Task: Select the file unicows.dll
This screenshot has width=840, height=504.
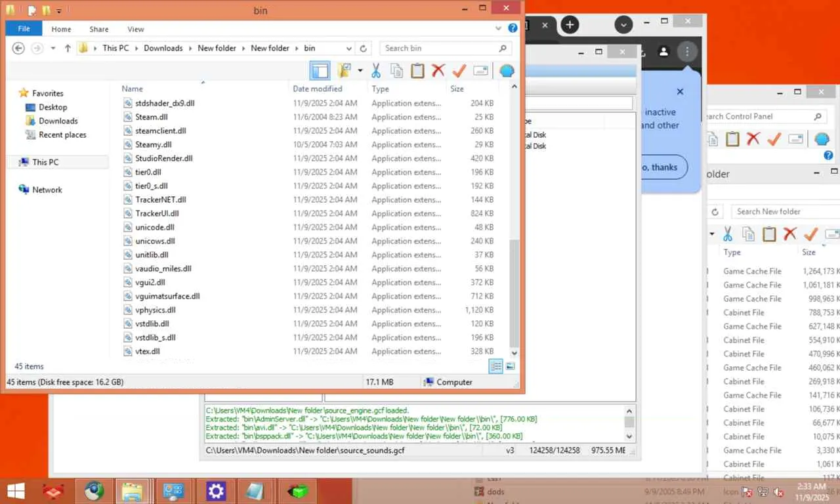Action: pyautogui.click(x=155, y=241)
